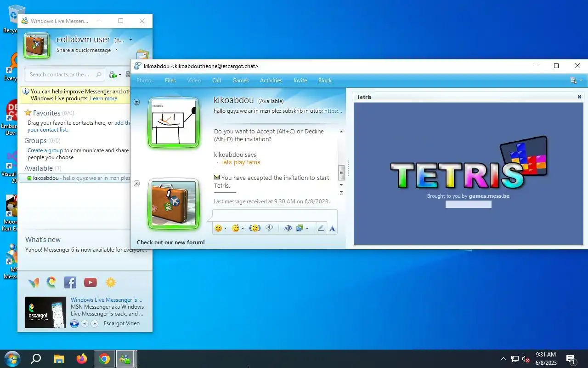
Task: Open the status dropdown next to collabvm user
Action: click(130, 40)
